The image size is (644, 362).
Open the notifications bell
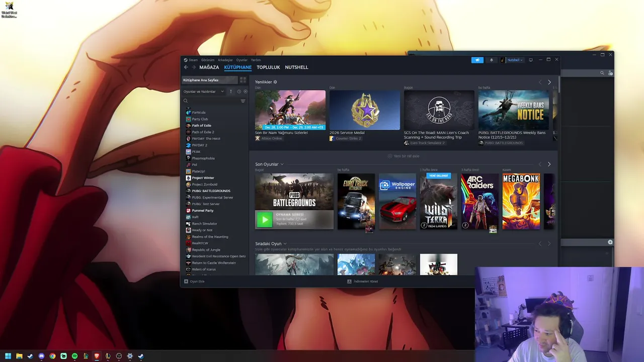(x=492, y=60)
